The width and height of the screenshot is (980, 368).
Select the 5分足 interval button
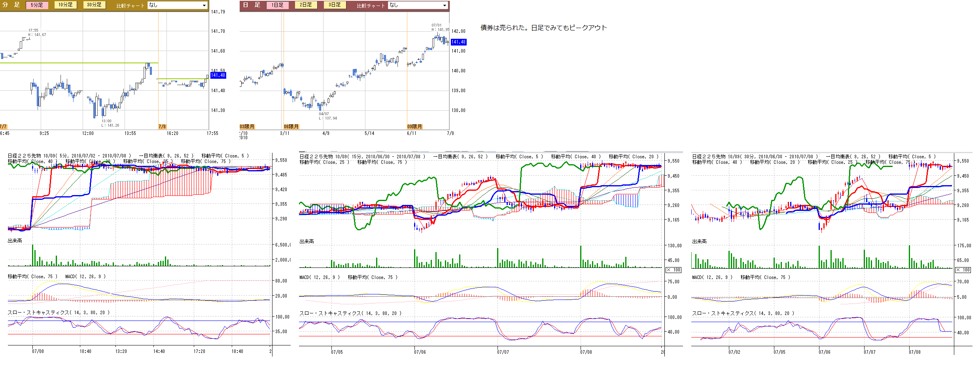click(37, 5)
